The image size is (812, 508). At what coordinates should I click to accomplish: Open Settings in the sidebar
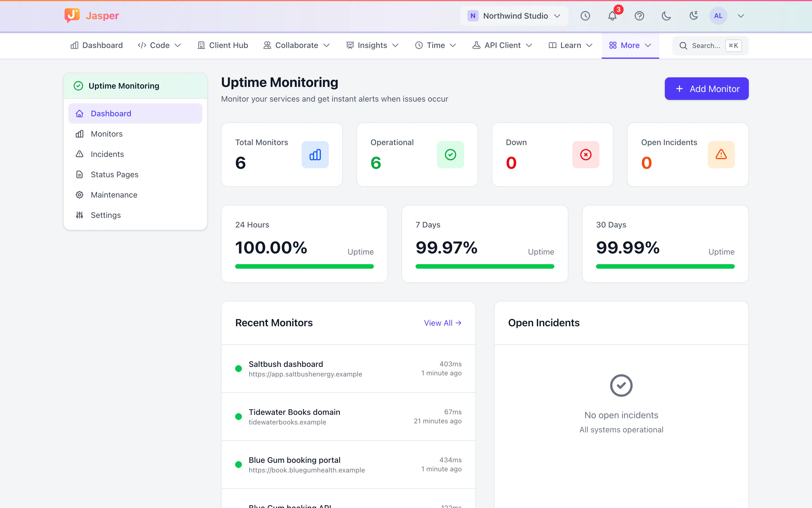click(135, 215)
